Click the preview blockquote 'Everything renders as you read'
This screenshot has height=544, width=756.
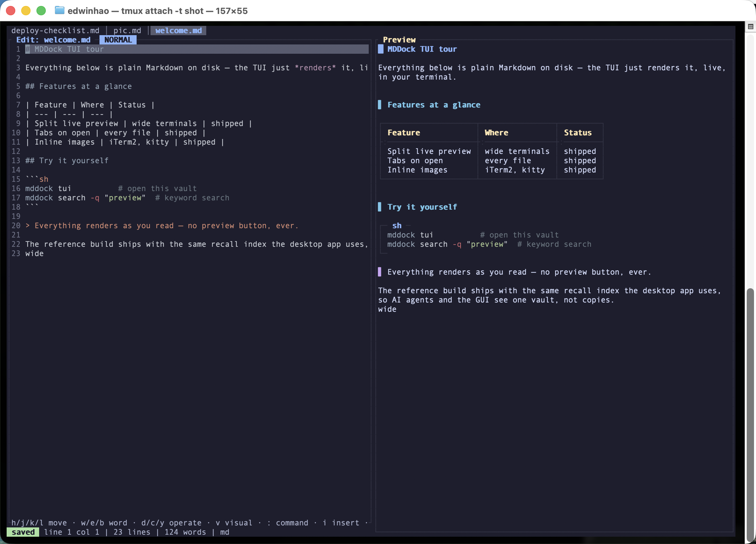click(x=519, y=272)
